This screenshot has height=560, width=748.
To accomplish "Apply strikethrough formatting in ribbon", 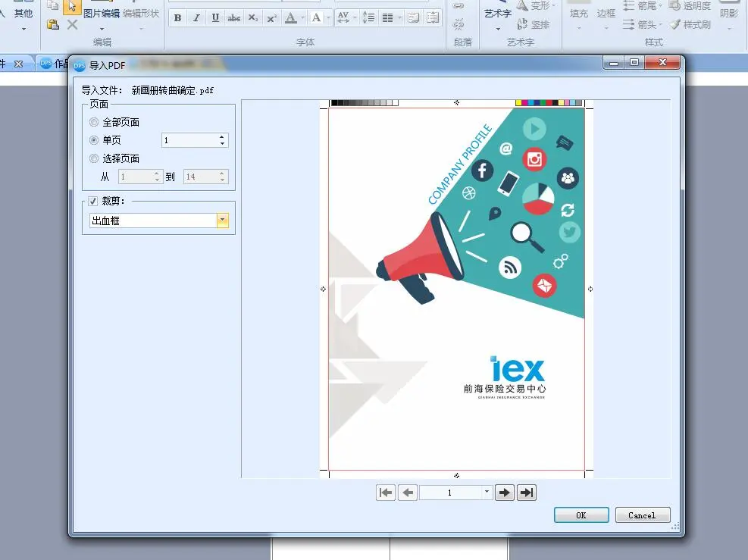I will click(234, 18).
